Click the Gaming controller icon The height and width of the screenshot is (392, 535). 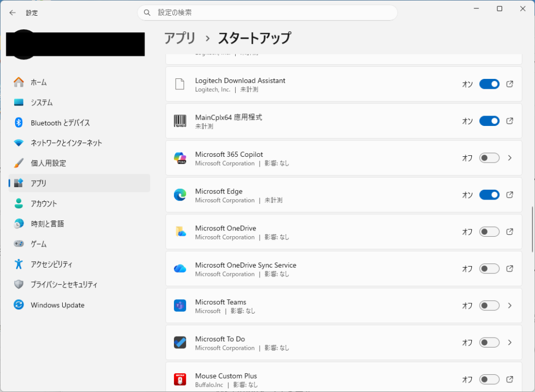(18, 244)
